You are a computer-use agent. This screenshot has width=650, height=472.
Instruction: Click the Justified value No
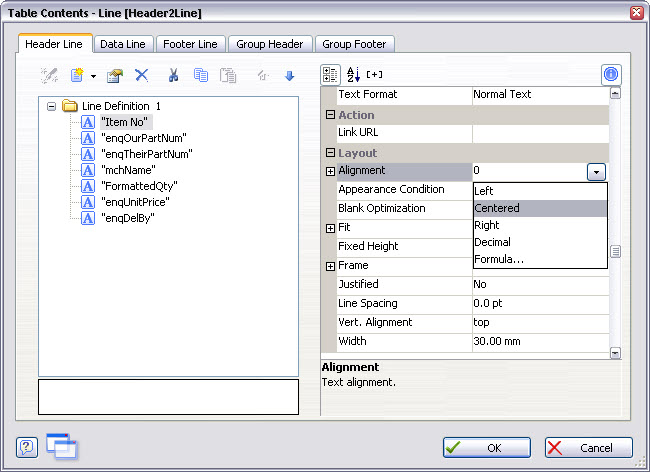point(541,284)
